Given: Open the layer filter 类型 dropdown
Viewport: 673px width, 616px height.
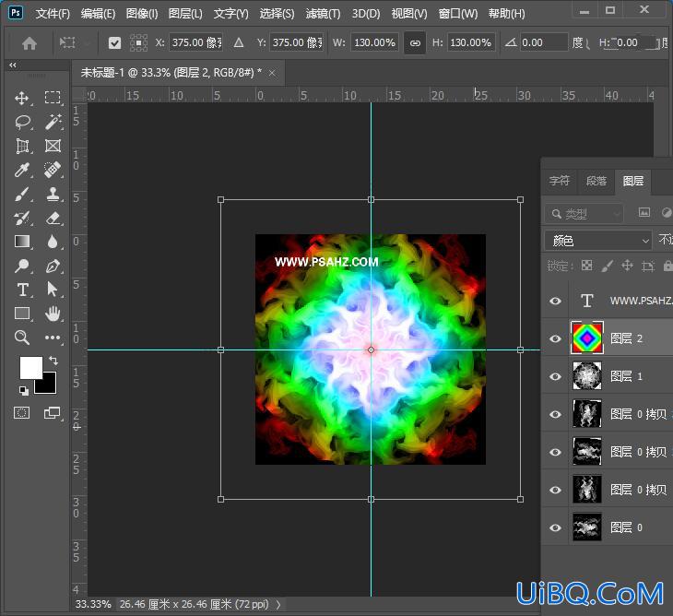Looking at the screenshot, I should [584, 213].
